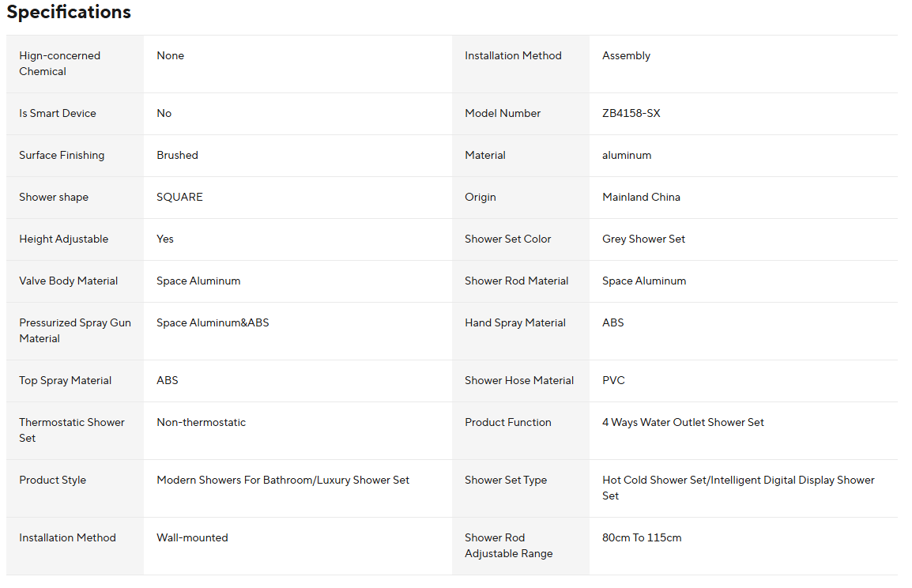Viewport: 912px width, 588px height.
Task: Click the 4 Ways Water Outlet Shower Set text
Action: point(683,422)
